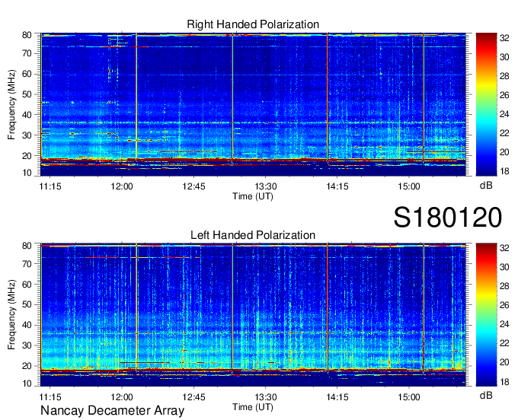Click the top plot's dB color bar
This screenshot has width=518, height=420.
pos(486,104)
